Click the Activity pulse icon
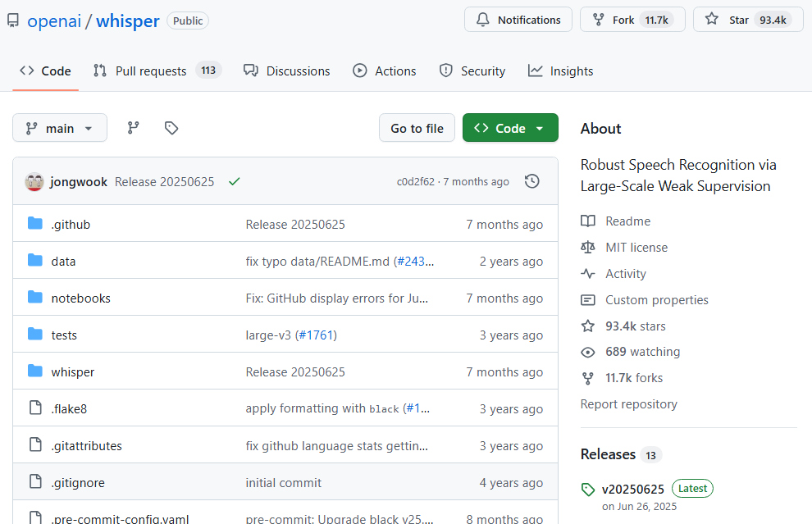The height and width of the screenshot is (524, 812). 588,273
